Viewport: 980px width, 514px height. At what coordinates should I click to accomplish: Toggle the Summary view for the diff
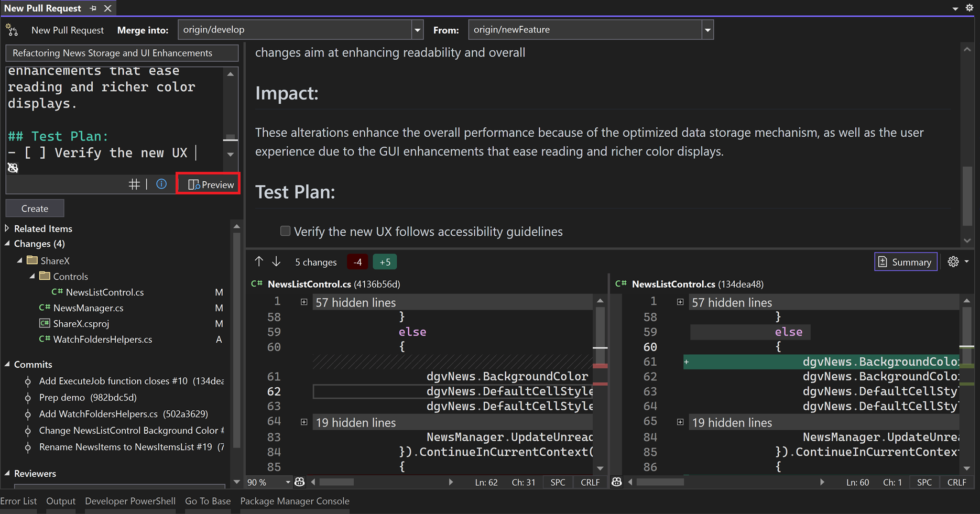906,261
